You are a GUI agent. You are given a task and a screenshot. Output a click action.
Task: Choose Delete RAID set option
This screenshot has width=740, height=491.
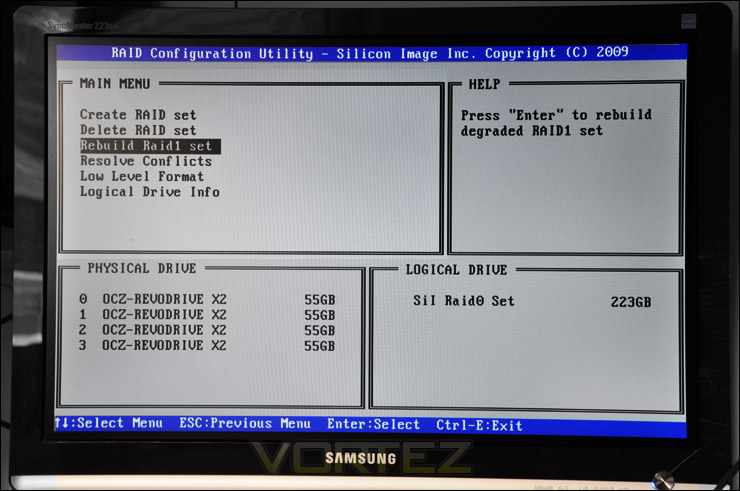click(138, 130)
